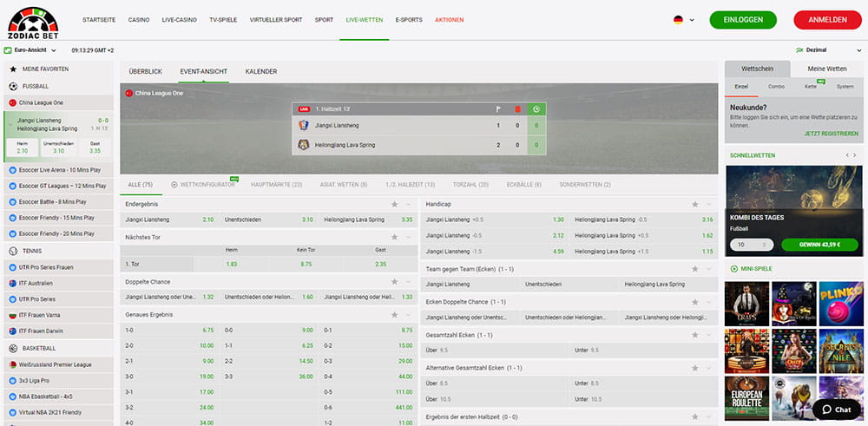The width and height of the screenshot is (868, 426).
Task: Select the Combo bet type
Action: [776, 87]
